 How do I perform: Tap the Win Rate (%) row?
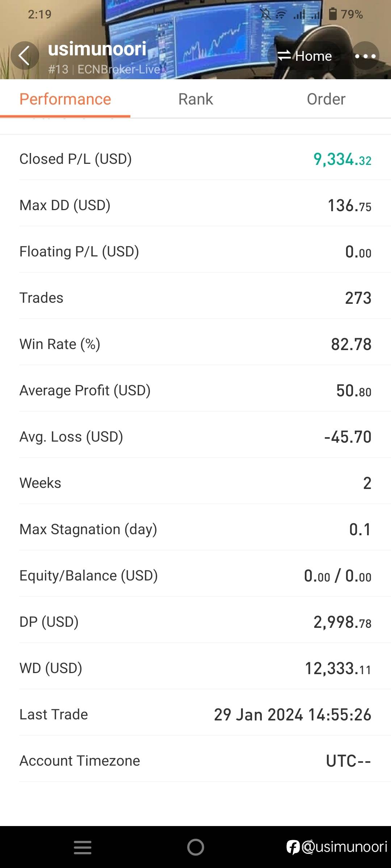tap(195, 344)
